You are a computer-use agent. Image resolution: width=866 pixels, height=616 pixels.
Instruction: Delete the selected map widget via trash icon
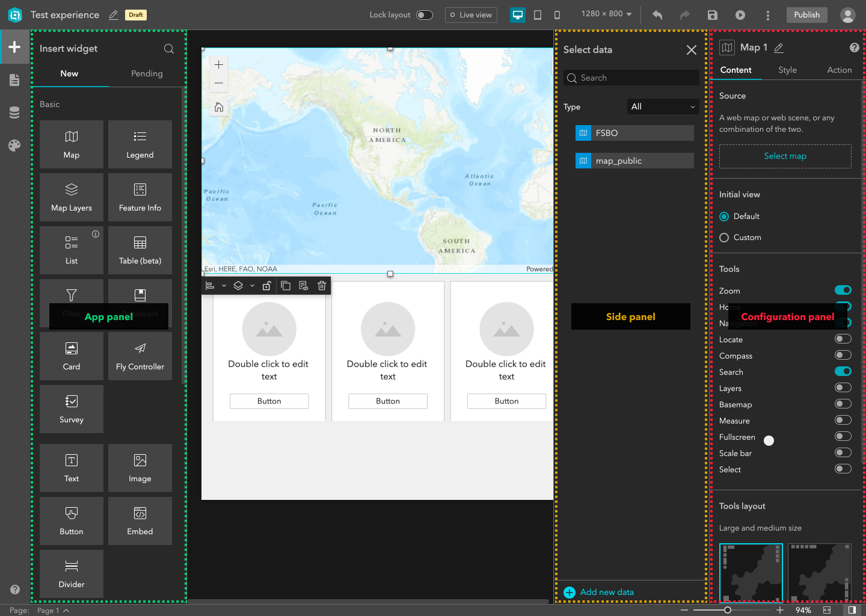322,285
